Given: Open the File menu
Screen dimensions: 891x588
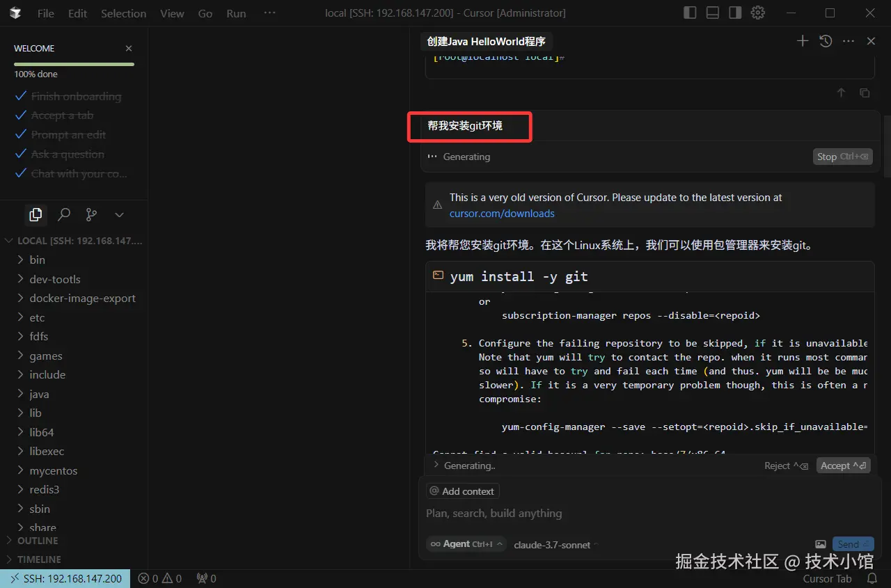Looking at the screenshot, I should click(46, 13).
